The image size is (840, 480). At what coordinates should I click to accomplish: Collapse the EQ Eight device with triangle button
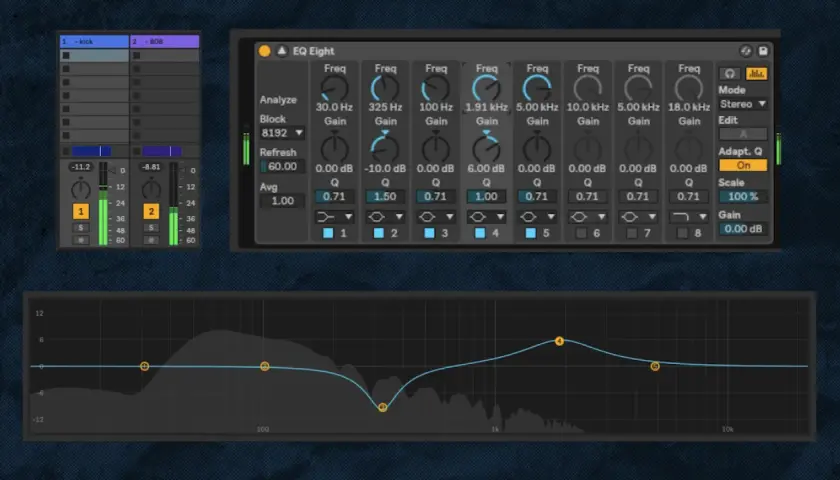[282, 51]
